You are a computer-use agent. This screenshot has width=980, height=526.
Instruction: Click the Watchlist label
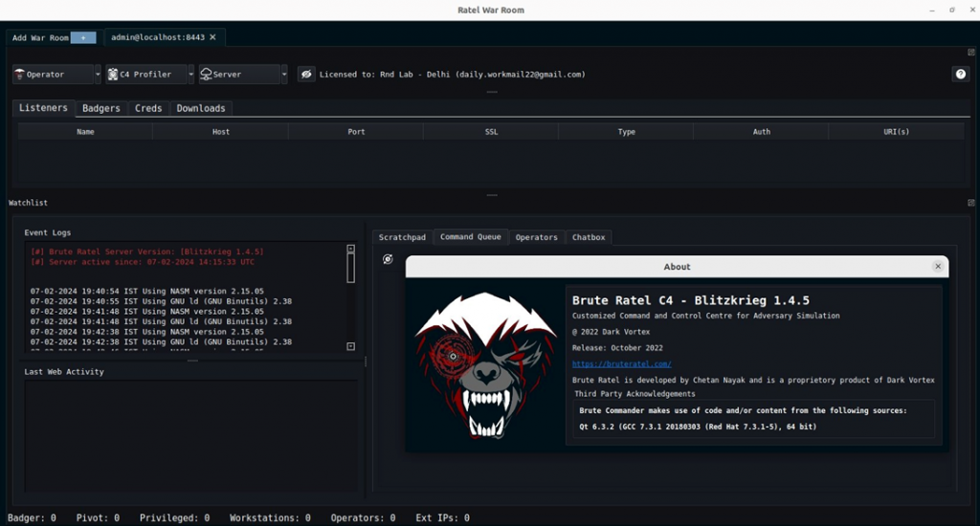[28, 203]
